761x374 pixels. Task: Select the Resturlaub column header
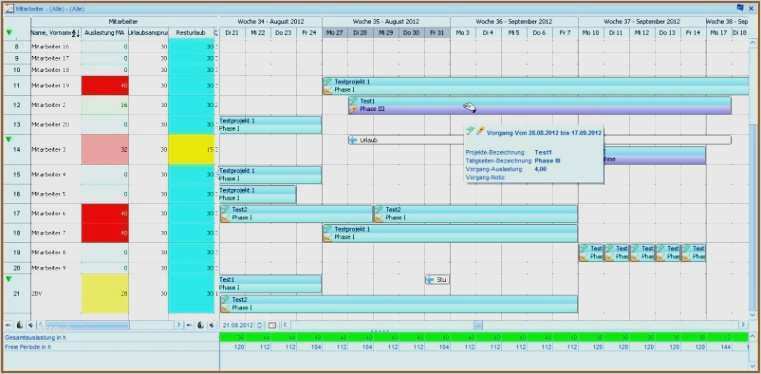tap(192, 33)
